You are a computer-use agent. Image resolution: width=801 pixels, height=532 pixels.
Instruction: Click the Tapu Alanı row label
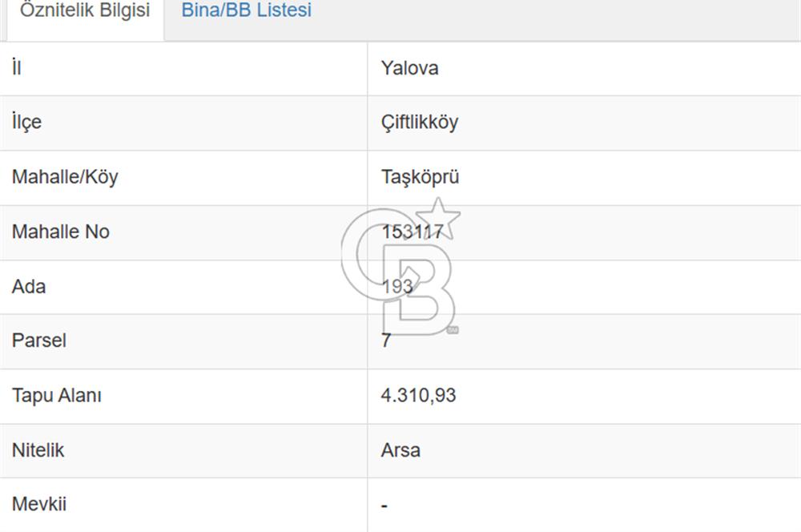(x=56, y=395)
